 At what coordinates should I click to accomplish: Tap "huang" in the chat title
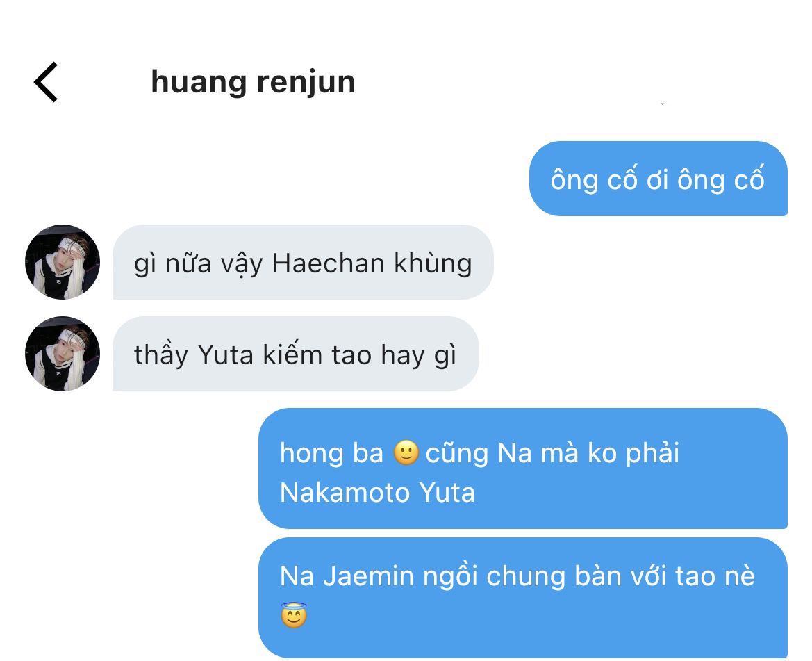coord(199,83)
